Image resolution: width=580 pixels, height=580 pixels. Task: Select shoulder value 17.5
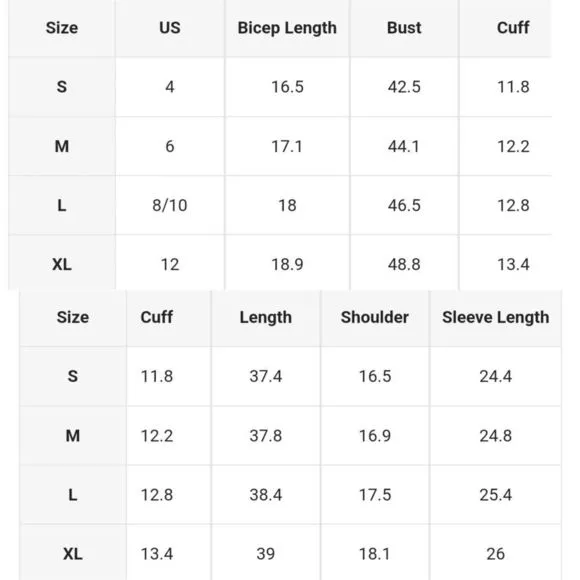pyautogui.click(x=375, y=495)
